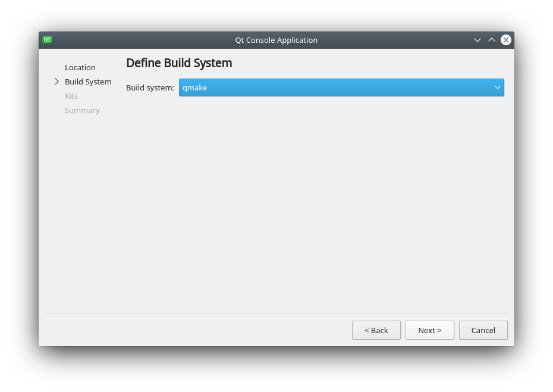Screen dimensions: 553x392
Task: Go back to the previous wizard page
Action: (376, 330)
